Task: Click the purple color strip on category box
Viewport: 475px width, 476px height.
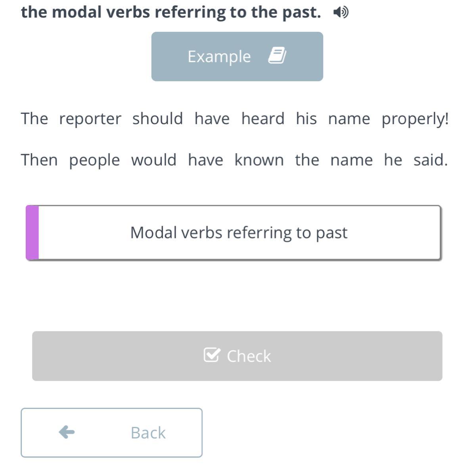Action: (32, 232)
